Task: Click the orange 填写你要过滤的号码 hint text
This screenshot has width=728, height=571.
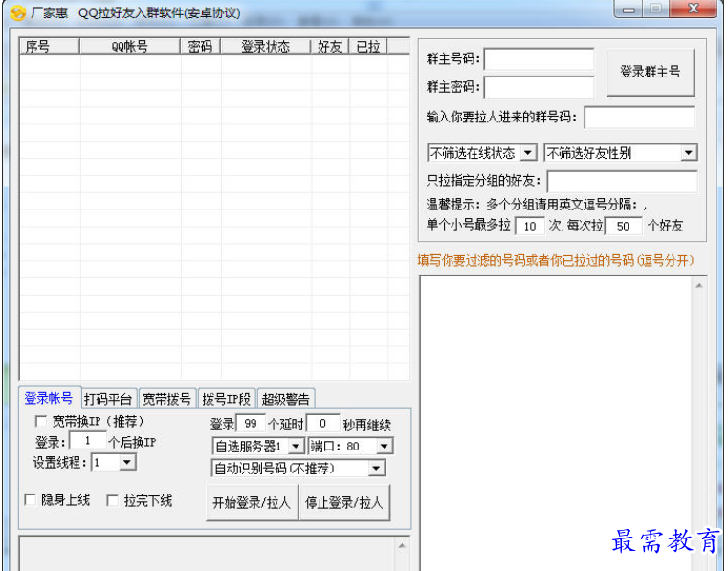Action: point(556,260)
